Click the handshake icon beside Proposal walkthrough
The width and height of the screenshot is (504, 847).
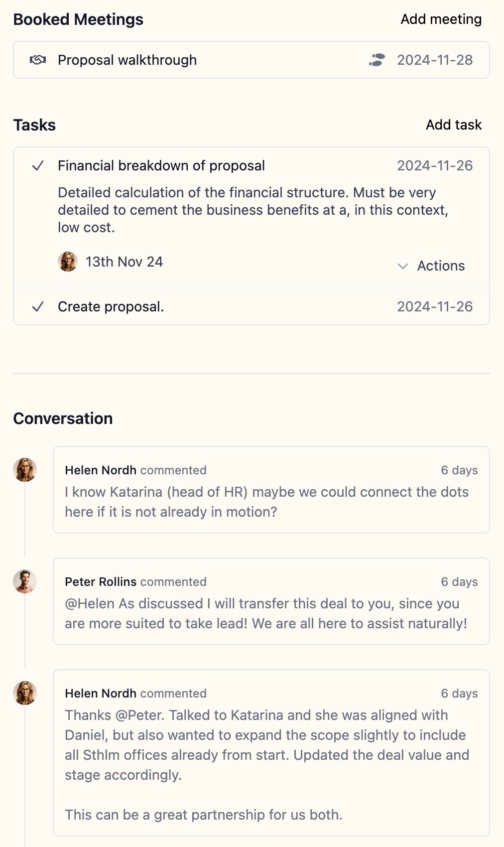coord(38,60)
